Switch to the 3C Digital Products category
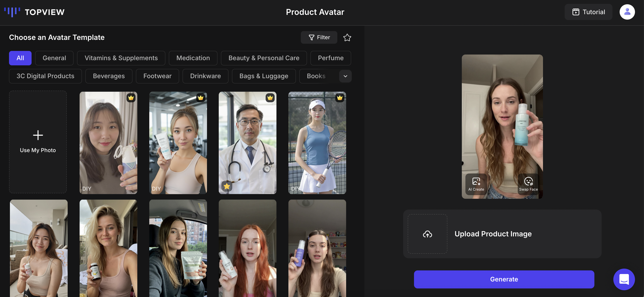Viewport: 644px width, 297px height. click(45, 76)
